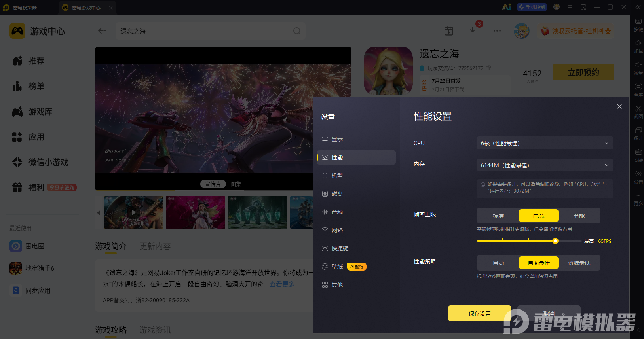
Task: Open the 按键 keymapping tool in right sidebar
Action: point(638,25)
